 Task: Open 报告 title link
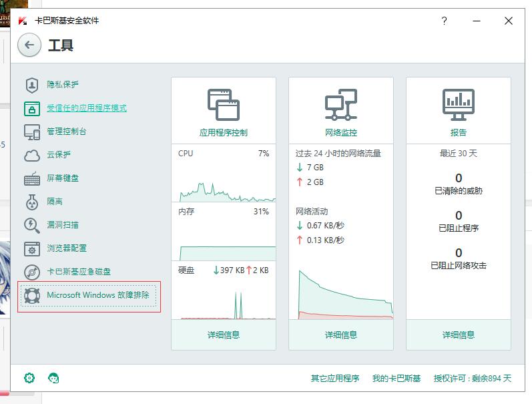[459, 133]
